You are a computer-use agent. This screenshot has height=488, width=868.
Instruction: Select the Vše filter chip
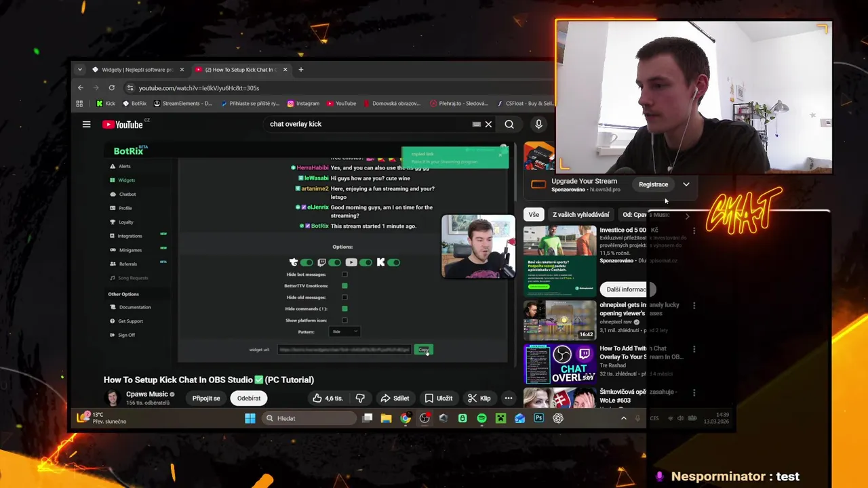click(534, 215)
